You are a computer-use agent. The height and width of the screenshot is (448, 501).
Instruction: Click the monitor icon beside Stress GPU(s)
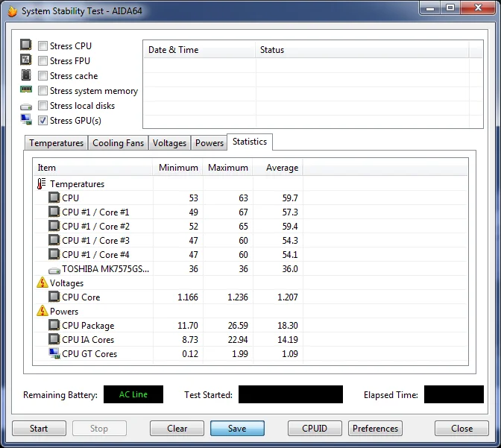tap(26, 119)
